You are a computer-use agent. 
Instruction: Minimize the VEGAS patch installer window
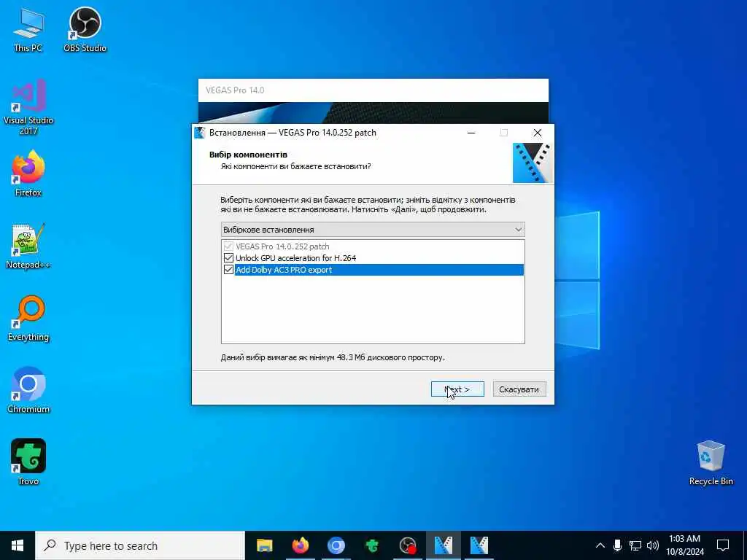coord(471,133)
